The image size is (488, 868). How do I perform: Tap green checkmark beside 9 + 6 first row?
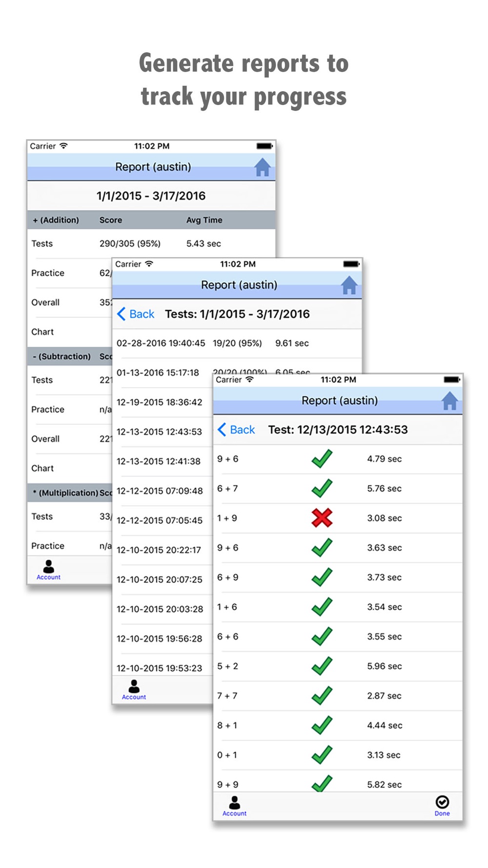click(x=322, y=459)
